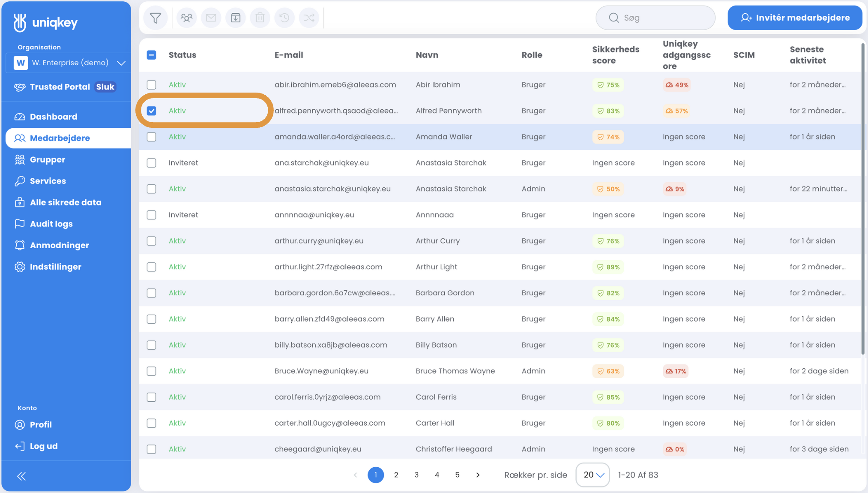Go to page 5

tap(457, 475)
